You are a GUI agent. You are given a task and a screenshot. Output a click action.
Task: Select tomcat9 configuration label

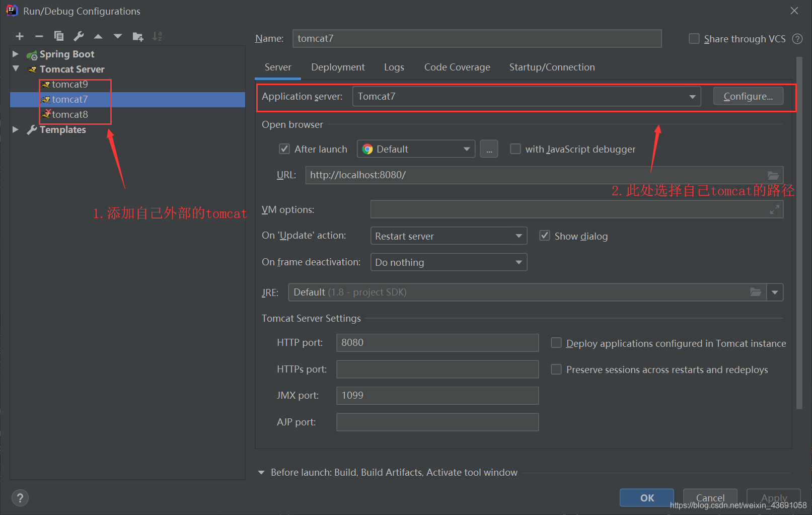70,85
